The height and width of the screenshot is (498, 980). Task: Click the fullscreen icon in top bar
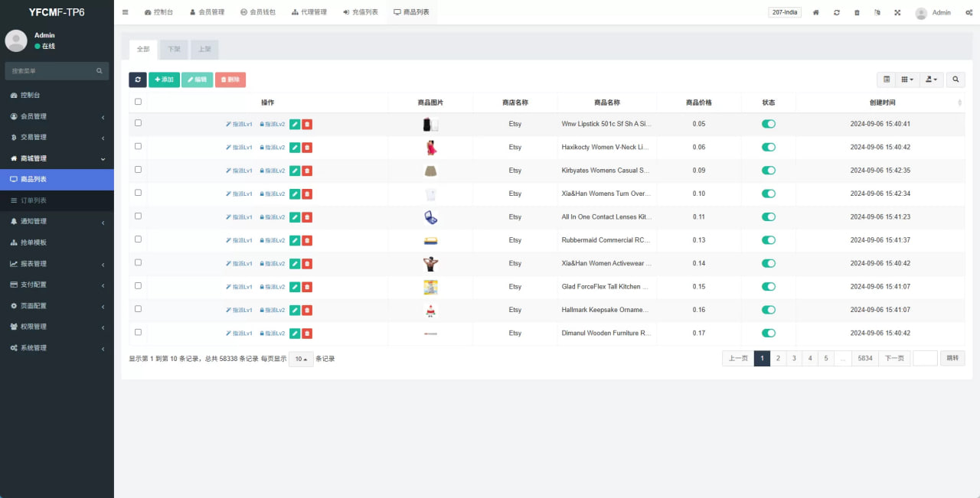pyautogui.click(x=897, y=12)
